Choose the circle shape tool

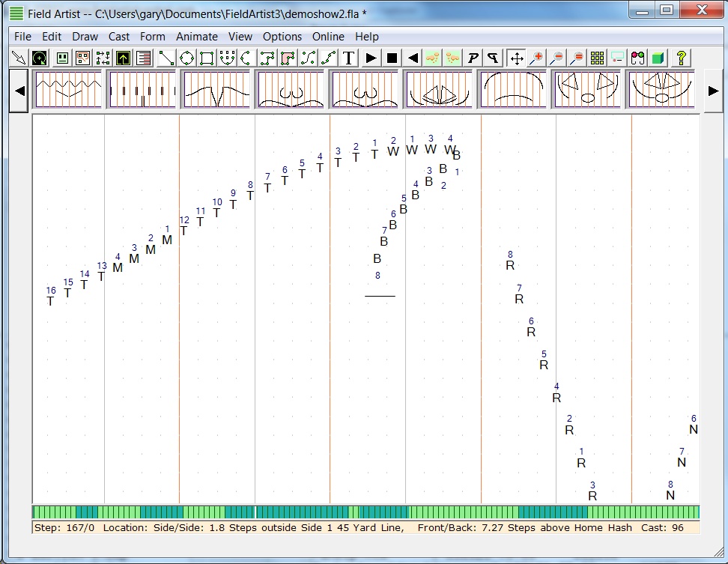(186, 58)
